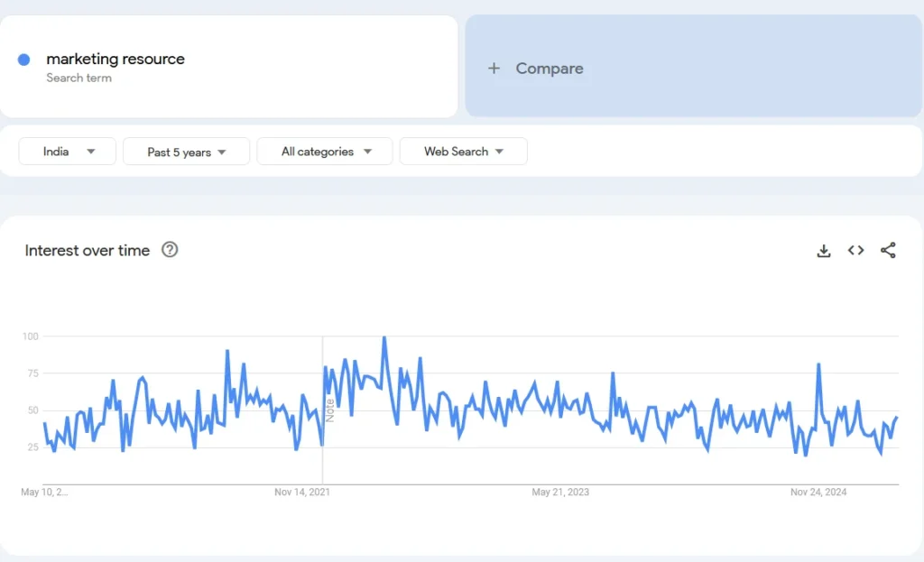Click the Nov 24, 2024 axis label
Screen dimensions: 924x562
coord(820,493)
